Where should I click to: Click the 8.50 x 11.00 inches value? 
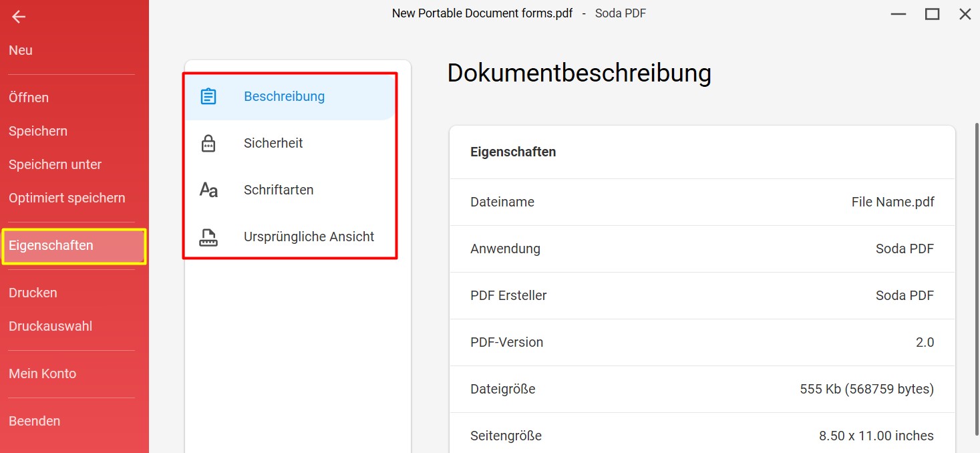click(x=876, y=436)
